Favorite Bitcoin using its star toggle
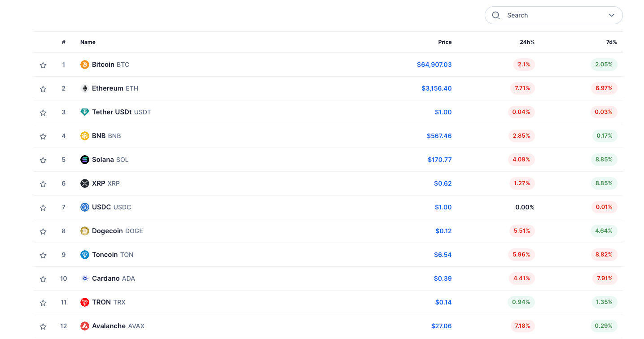 43,65
